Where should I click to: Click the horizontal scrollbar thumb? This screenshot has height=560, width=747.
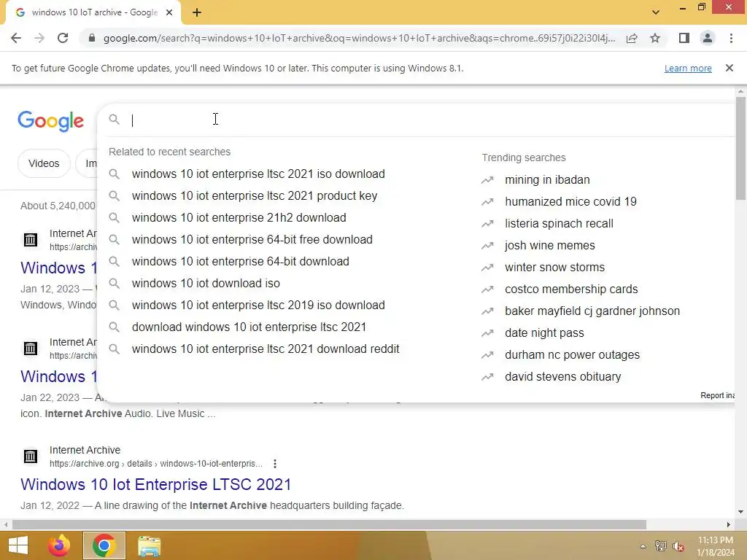pos(329,525)
